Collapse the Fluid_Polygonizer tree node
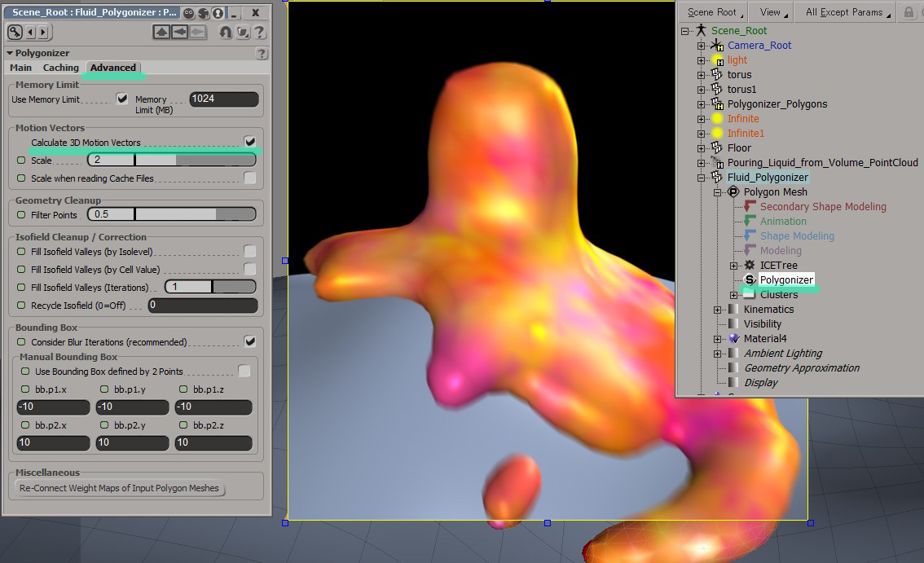The image size is (924, 563). (x=701, y=178)
